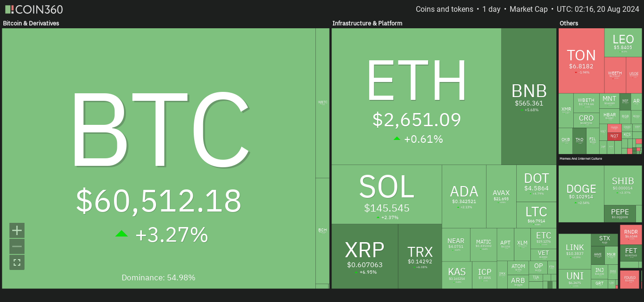644x302 pixels.
Task: Zoom in with the plus button
Action: click(17, 230)
